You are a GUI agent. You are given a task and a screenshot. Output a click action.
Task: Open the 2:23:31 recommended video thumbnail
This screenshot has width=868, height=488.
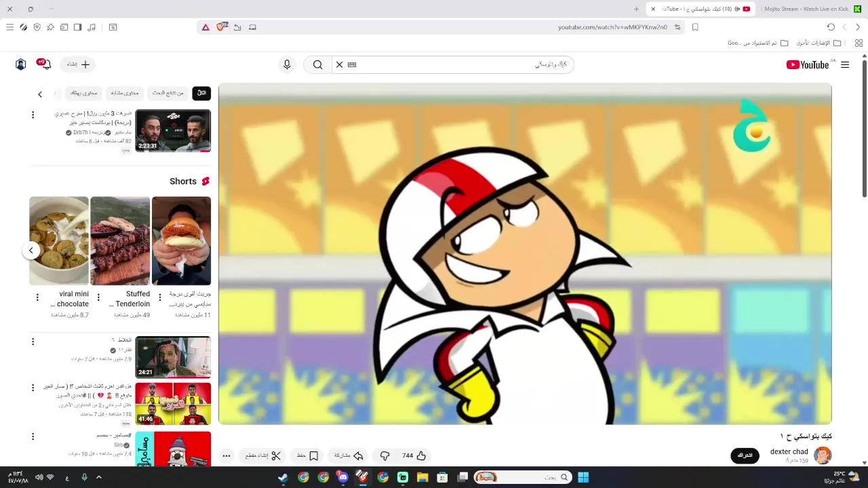coord(173,130)
